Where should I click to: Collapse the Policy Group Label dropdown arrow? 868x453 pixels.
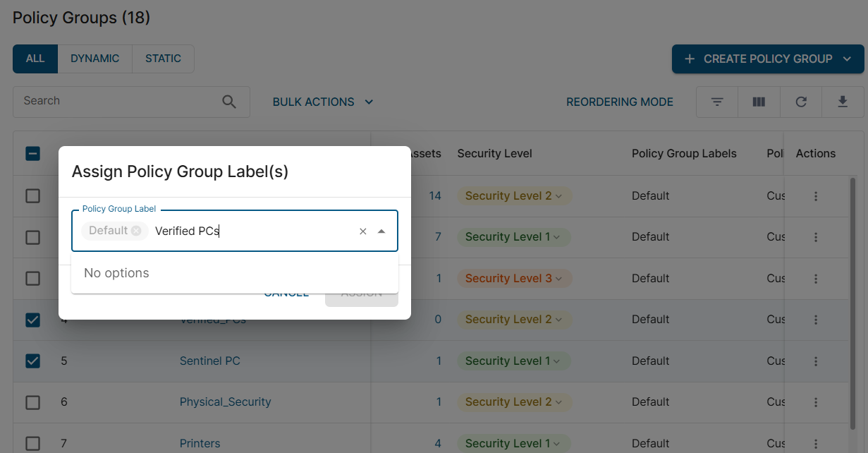pos(381,231)
